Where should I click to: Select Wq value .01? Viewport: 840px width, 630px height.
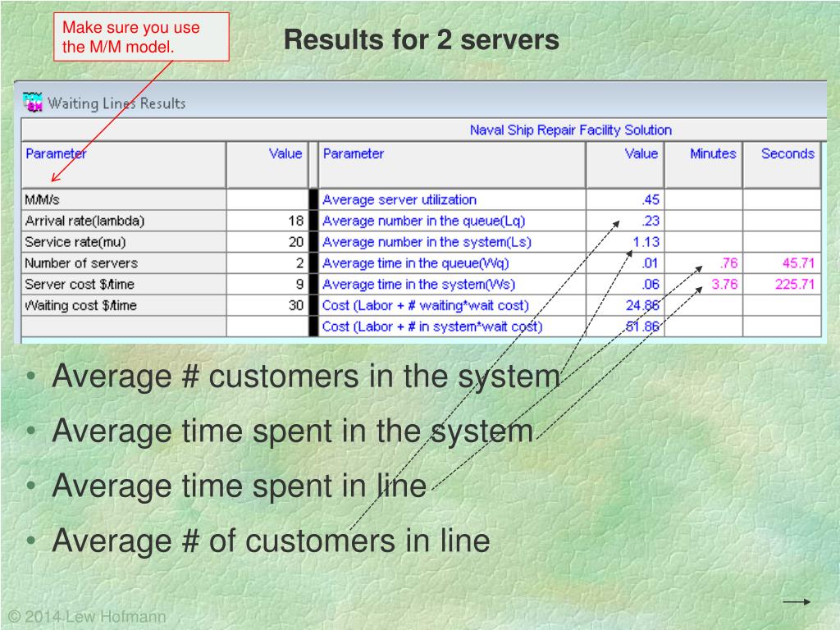(x=651, y=263)
